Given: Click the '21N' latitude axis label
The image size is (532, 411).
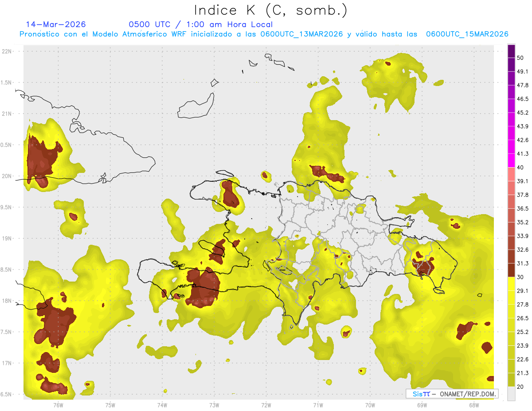Looking at the screenshot, I should click(x=8, y=114).
